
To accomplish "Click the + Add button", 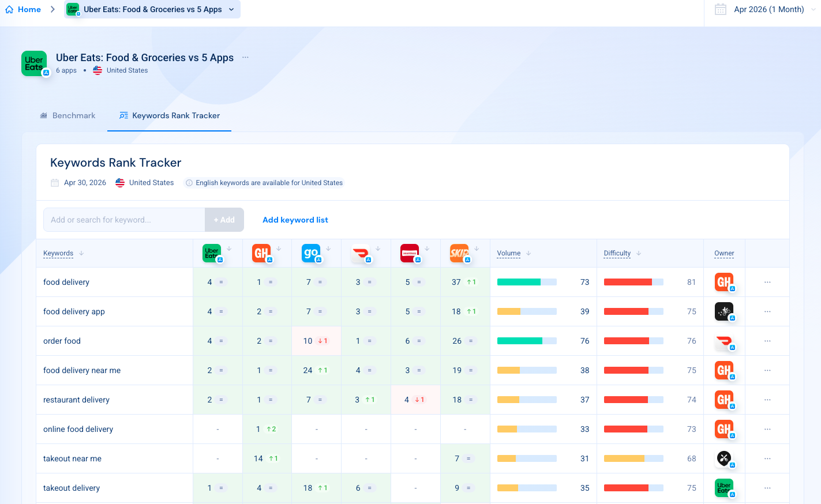I will [x=224, y=220].
